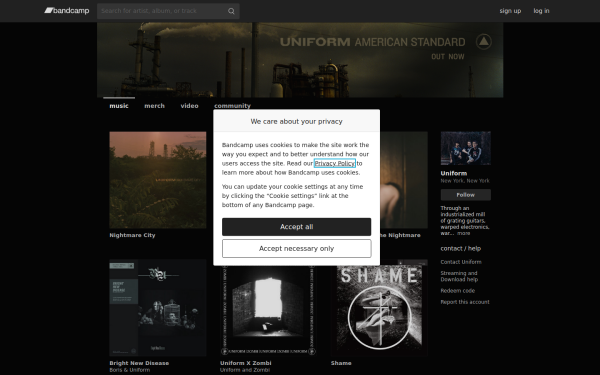600x375 pixels.
Task: Open the log in link
Action: tap(541, 11)
